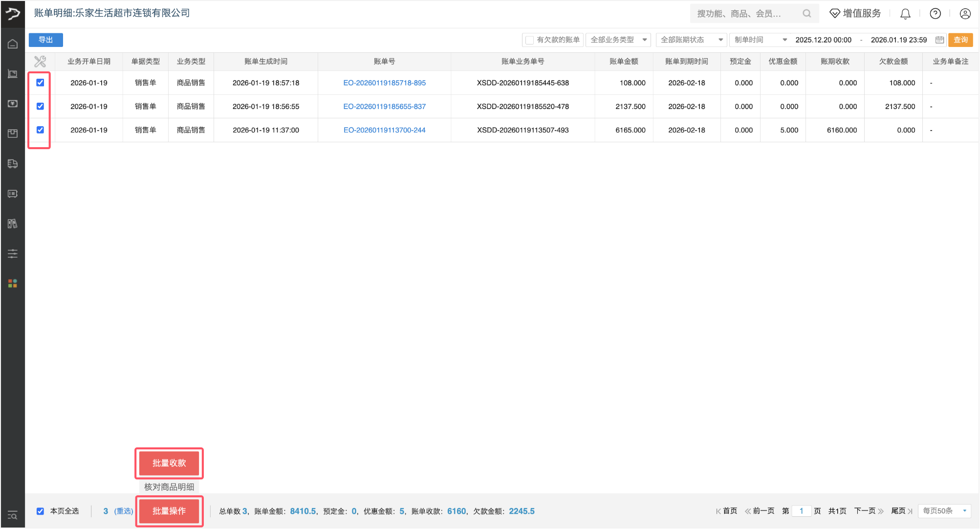The width and height of the screenshot is (980, 529).
Task: Click the wrench column settings icon
Action: pos(40,62)
